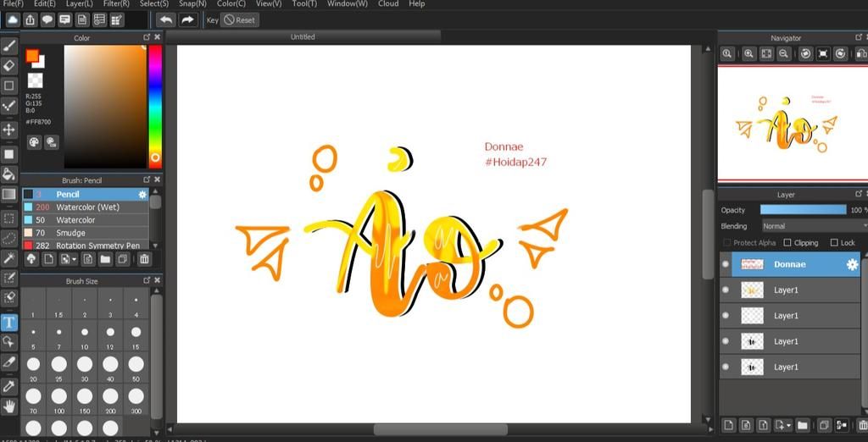Close the Color panel
The height and width of the screenshot is (442, 868).
(157, 37)
